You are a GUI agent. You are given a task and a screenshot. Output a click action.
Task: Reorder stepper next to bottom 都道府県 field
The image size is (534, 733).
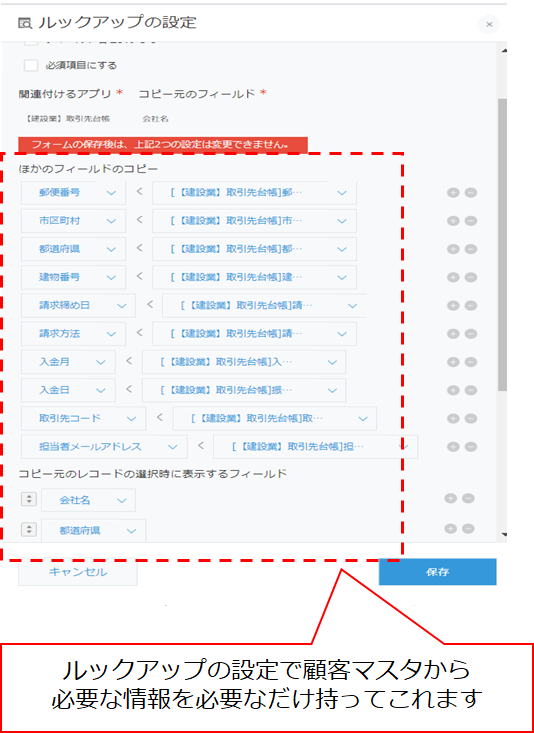pyautogui.click(x=29, y=529)
